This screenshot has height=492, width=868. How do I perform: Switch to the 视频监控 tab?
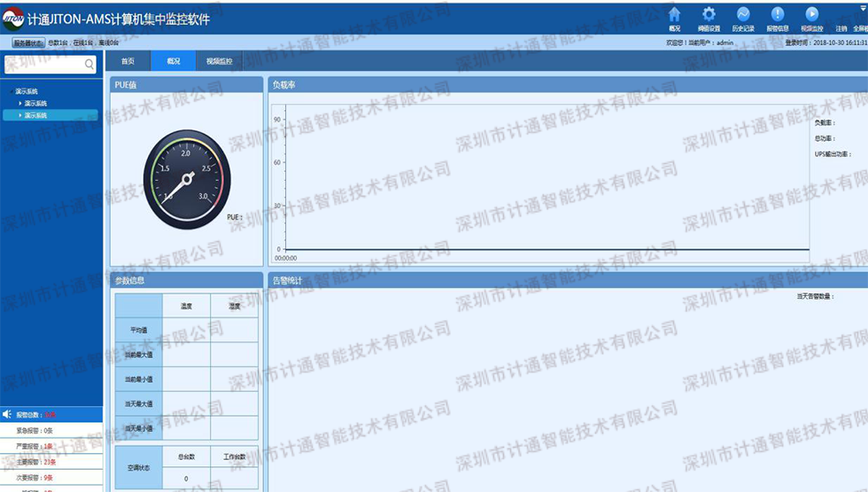click(219, 61)
